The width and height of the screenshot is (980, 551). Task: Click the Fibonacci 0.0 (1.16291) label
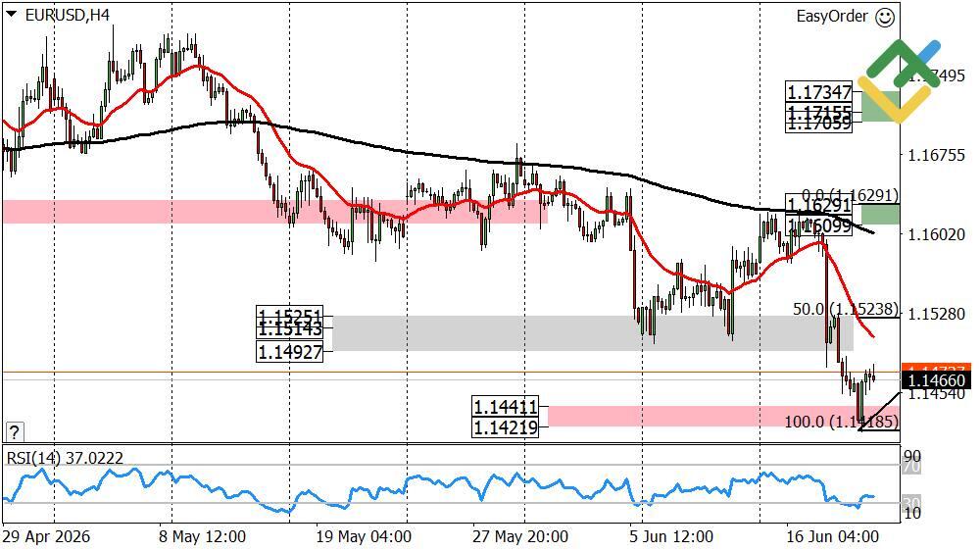point(851,195)
